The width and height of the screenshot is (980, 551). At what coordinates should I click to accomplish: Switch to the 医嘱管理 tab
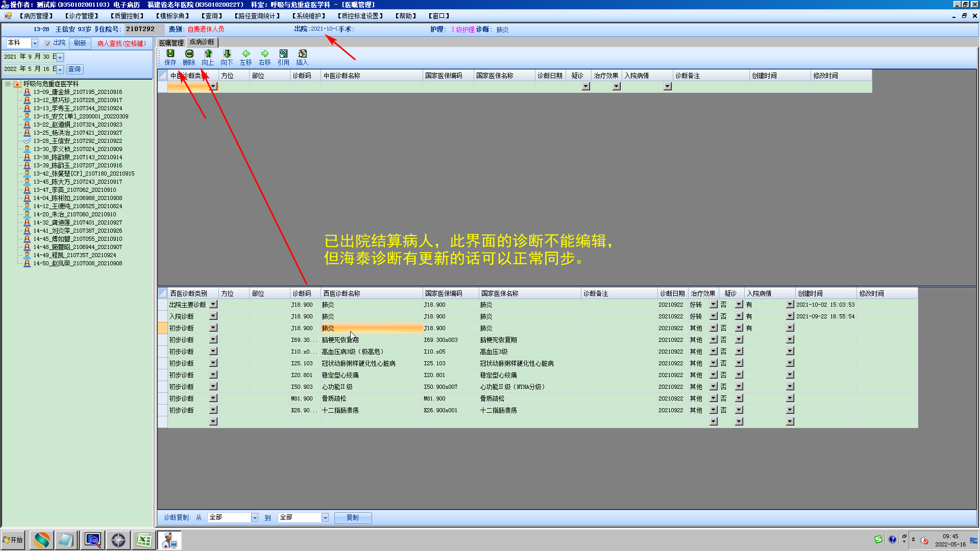coord(171,43)
